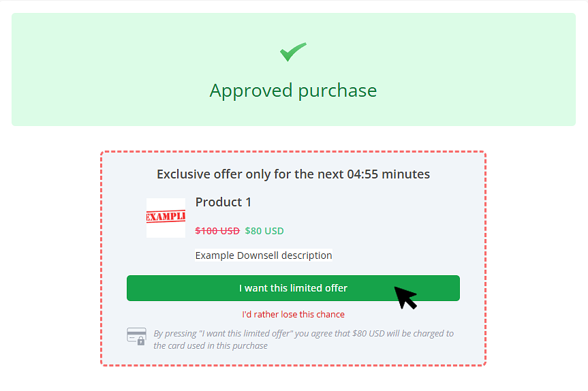The width and height of the screenshot is (588, 391).
Task: Click the green $80 USD discounted price
Action: pyautogui.click(x=264, y=231)
